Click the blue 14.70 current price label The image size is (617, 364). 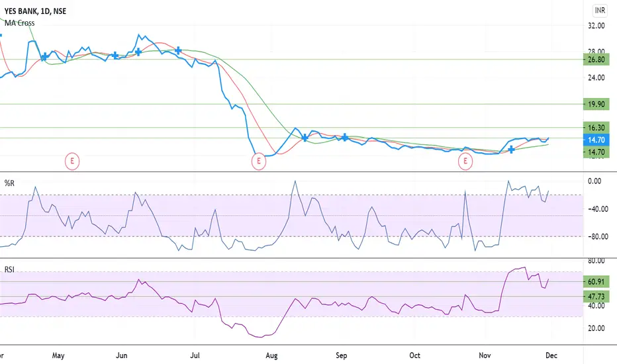point(596,140)
